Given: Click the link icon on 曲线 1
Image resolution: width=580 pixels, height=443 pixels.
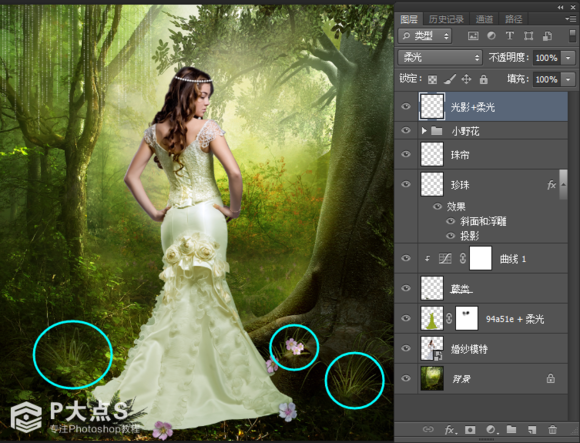Looking at the screenshot, I should 463,258.
